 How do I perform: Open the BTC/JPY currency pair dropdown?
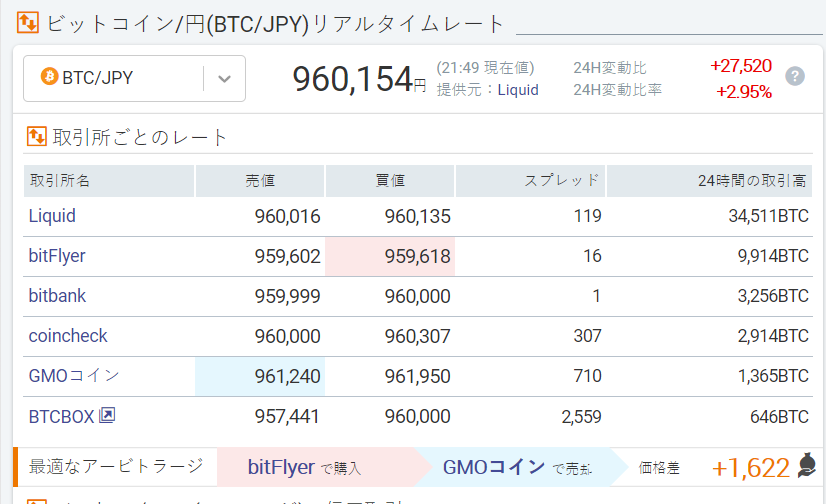coord(134,78)
